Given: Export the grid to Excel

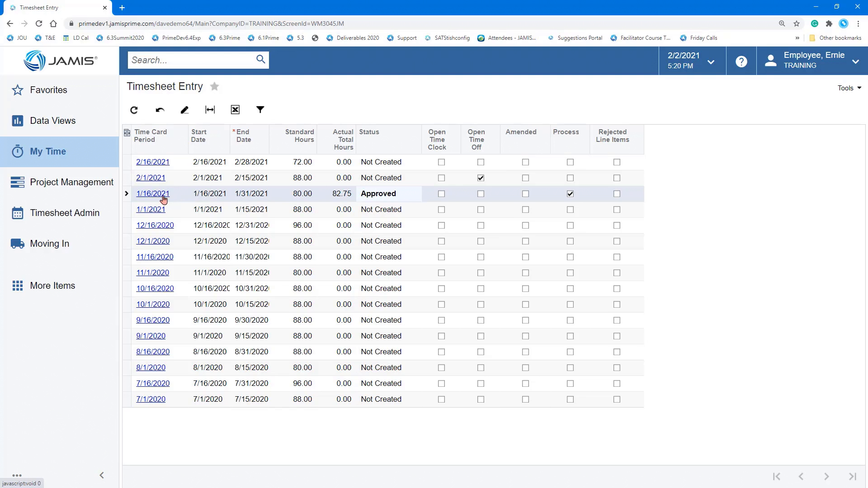Looking at the screenshot, I should click(235, 109).
